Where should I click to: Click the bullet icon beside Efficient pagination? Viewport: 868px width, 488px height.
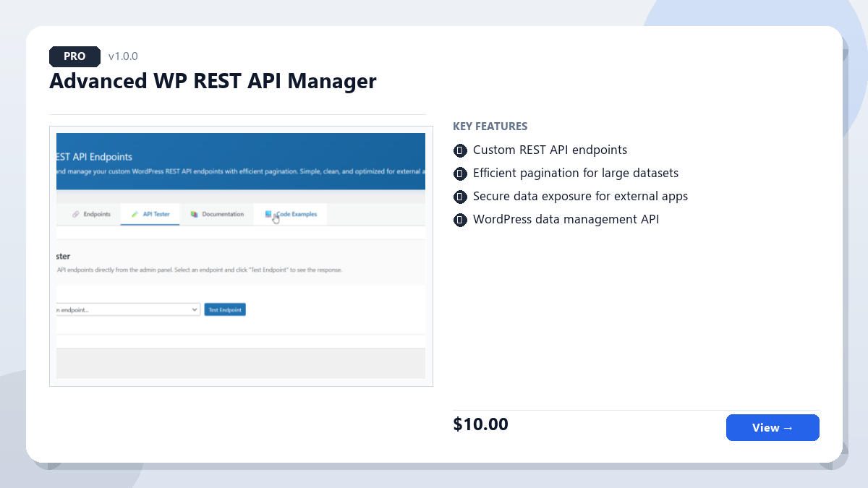tap(460, 174)
